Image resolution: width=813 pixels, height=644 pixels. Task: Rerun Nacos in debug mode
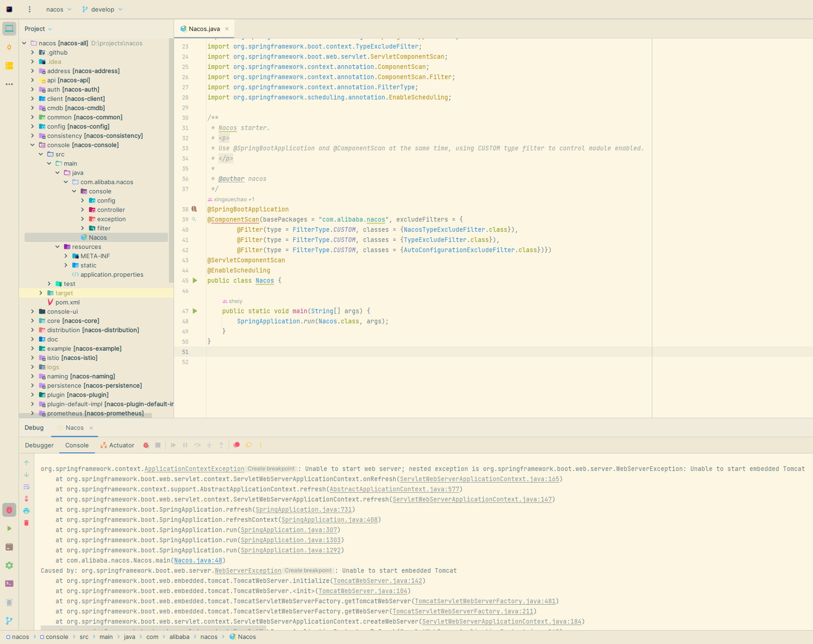[x=146, y=445]
